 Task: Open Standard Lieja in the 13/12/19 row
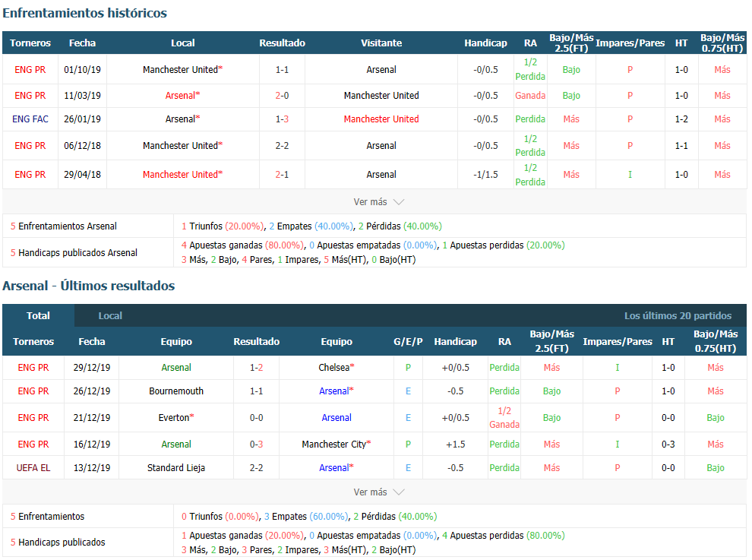pos(176,468)
